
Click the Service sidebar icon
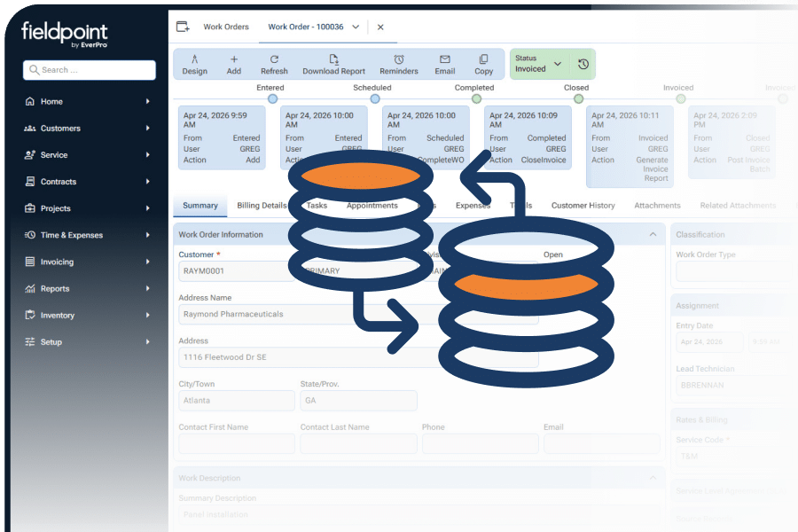[x=30, y=155]
